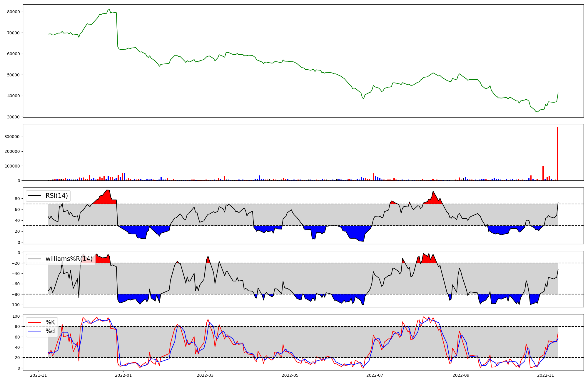
Task: Click the blue %d legend line sample
Action: (x=34, y=331)
